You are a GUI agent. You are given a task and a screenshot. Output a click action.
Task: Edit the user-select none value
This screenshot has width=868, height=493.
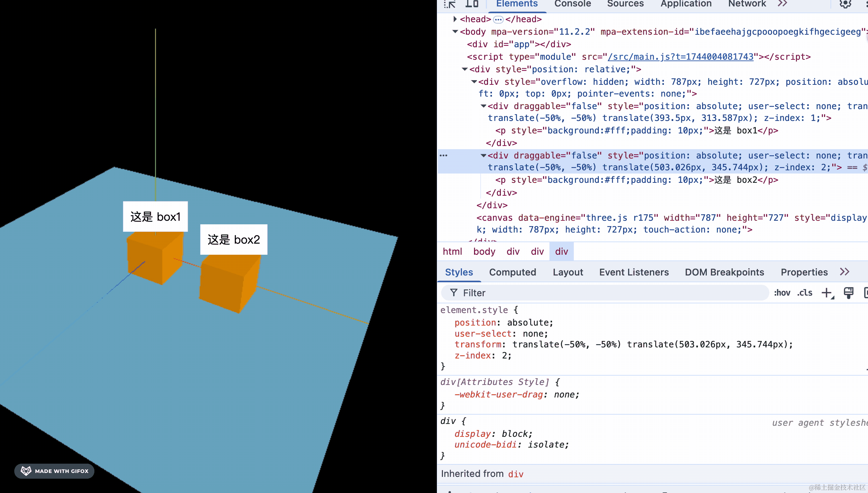click(x=533, y=334)
